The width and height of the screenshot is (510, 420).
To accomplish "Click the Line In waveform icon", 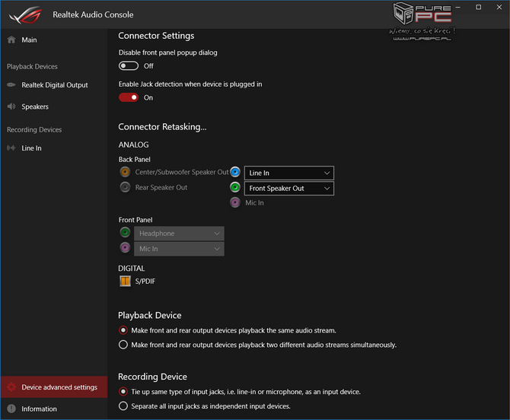I will [11, 148].
